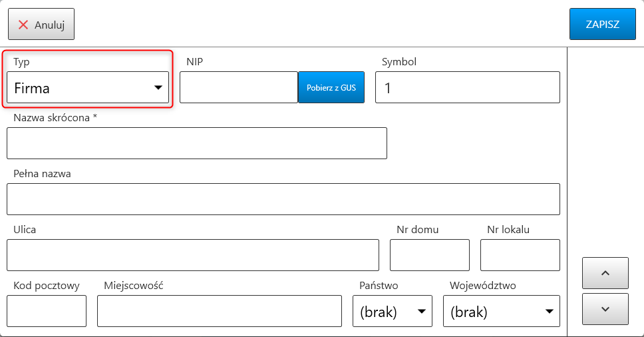Focus the NIP input field
Viewport: 644px width, 337px height.
click(238, 87)
